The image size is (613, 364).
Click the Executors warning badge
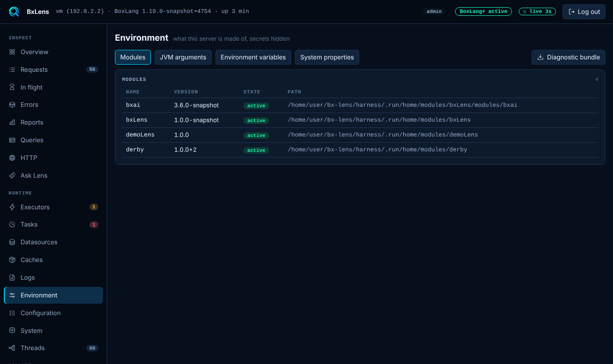(x=94, y=207)
